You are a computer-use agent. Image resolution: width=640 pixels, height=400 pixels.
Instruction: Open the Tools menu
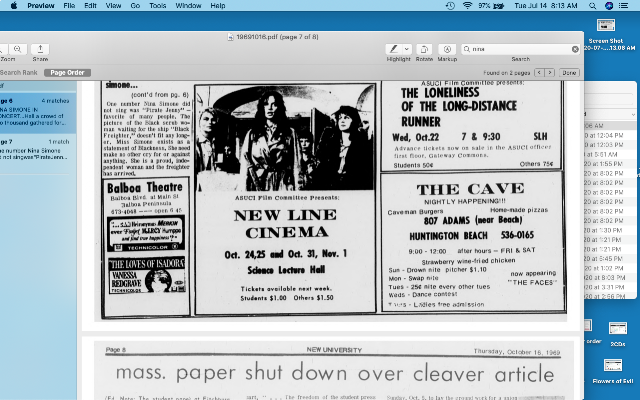pos(158,6)
